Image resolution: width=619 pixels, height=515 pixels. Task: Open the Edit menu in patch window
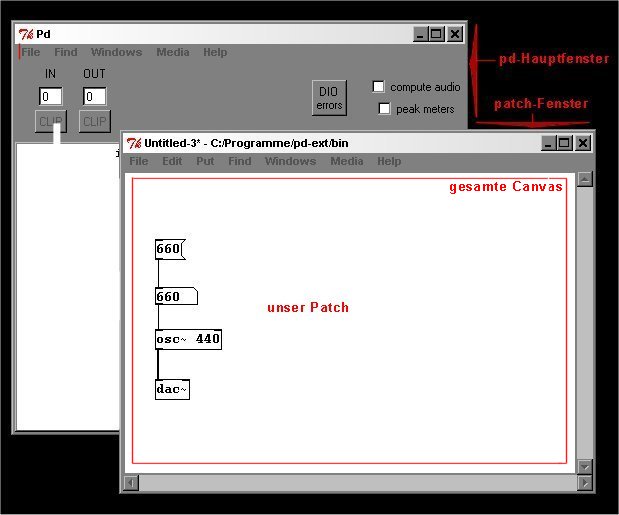point(172,161)
